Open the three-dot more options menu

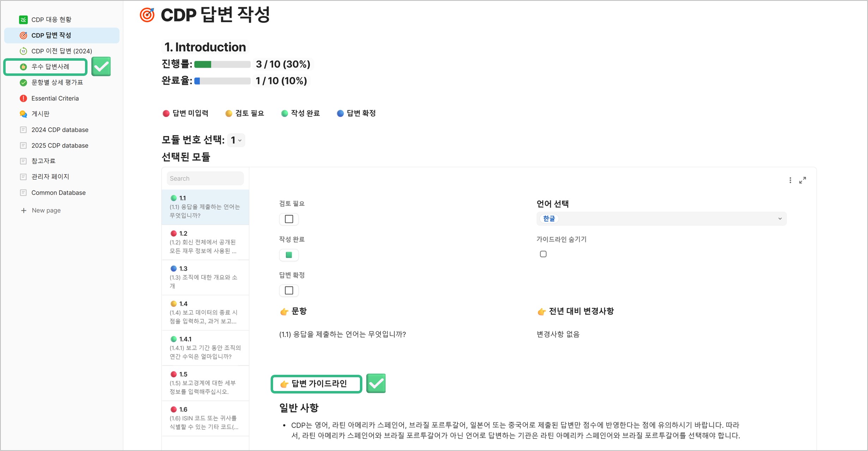click(790, 180)
